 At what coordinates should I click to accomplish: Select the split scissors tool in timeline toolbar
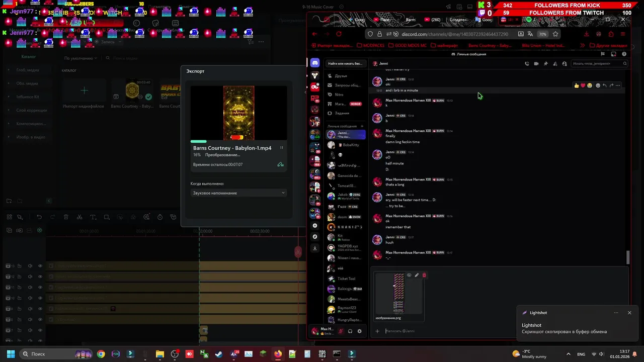tap(79, 217)
